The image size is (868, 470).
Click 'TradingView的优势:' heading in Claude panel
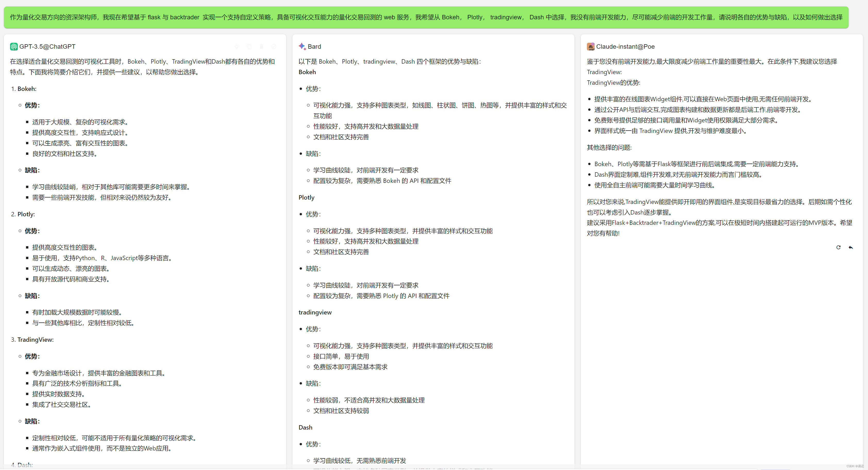(614, 83)
